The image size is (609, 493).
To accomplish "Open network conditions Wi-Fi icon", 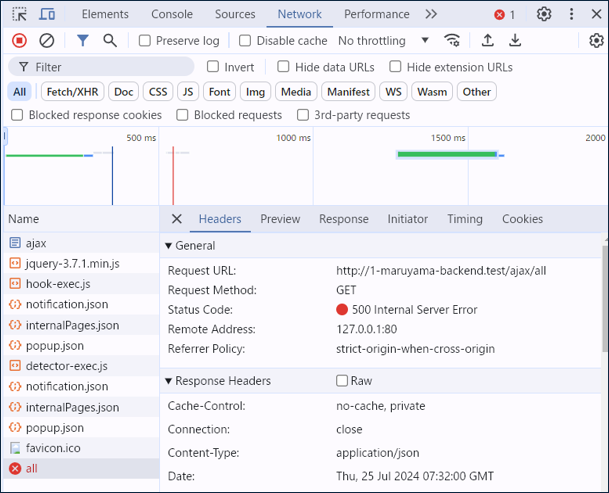I will [452, 41].
